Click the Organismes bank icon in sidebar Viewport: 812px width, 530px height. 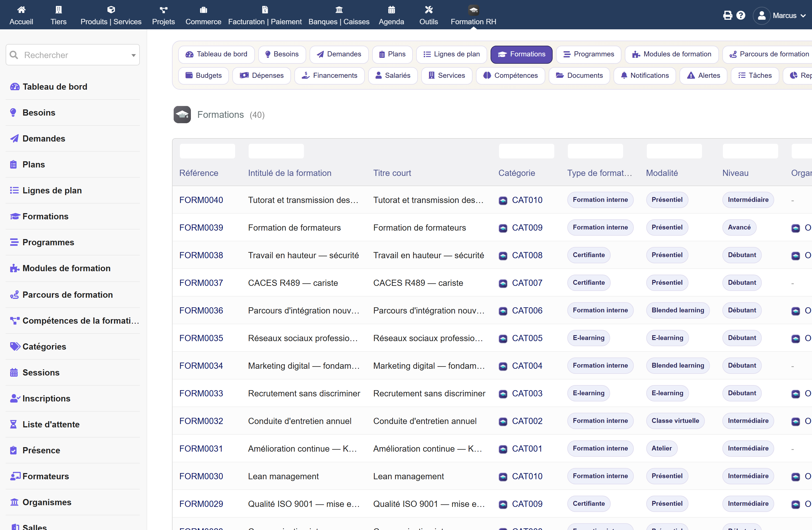pos(14,502)
